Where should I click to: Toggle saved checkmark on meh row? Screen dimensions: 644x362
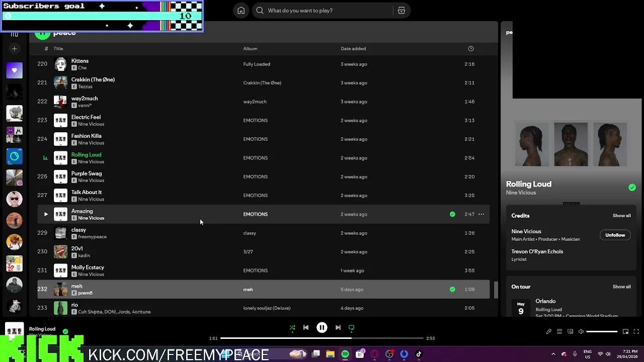tap(452, 290)
